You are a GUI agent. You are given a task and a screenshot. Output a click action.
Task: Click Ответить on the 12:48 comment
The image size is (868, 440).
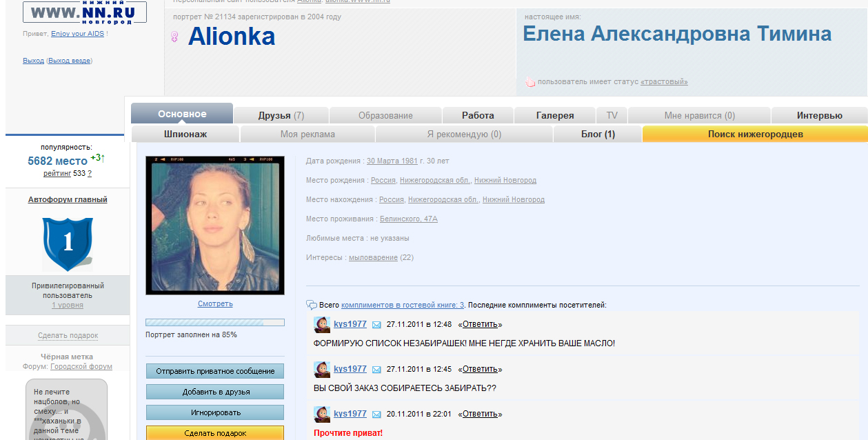[480, 324]
